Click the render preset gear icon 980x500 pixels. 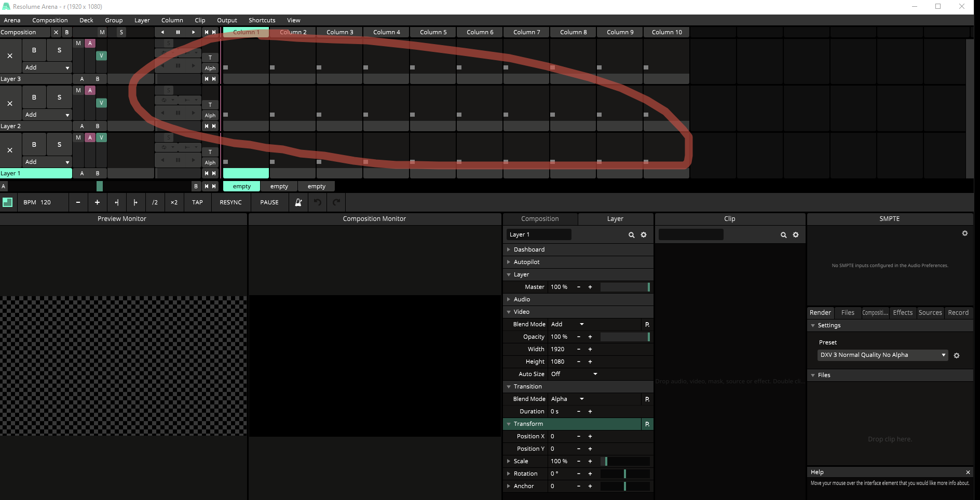(957, 355)
